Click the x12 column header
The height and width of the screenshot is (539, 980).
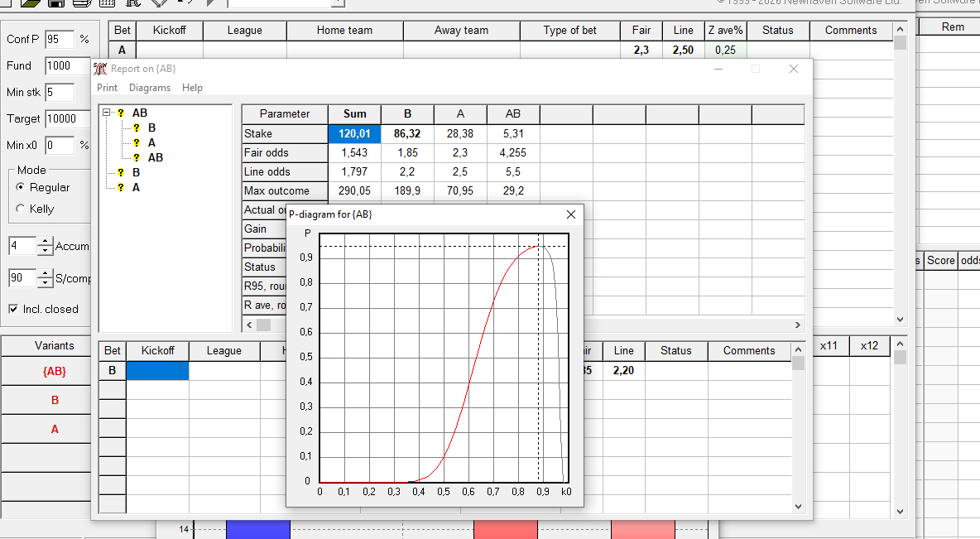tap(869, 346)
